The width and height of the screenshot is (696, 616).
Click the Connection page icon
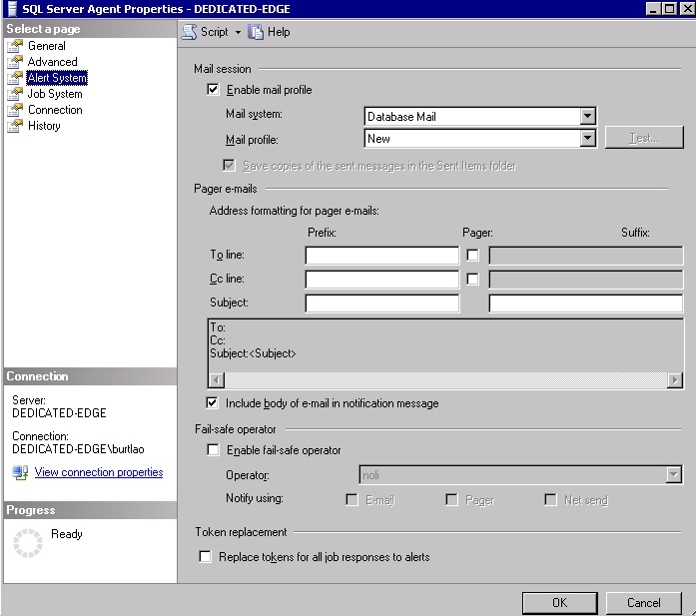(15, 110)
